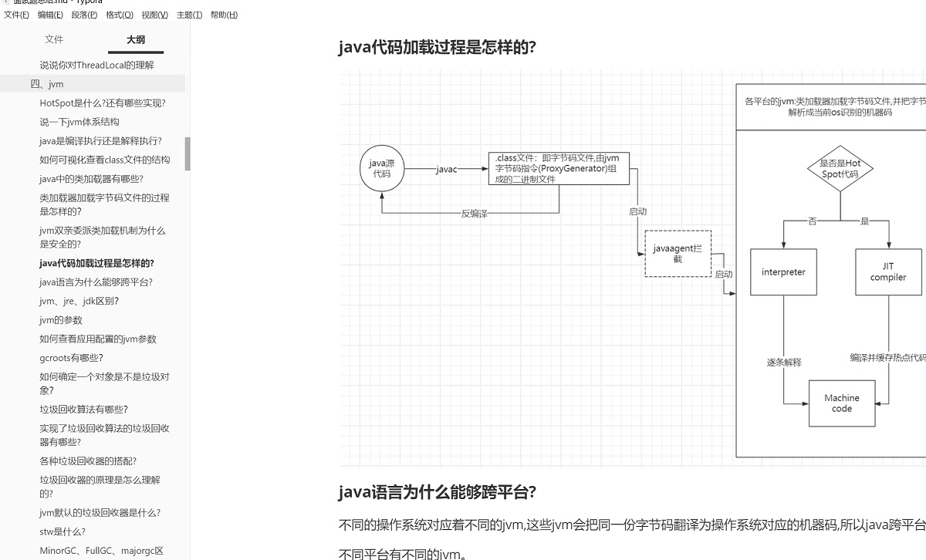Open the 编辑(E) menu
The width and height of the screenshot is (926, 560).
tap(50, 15)
